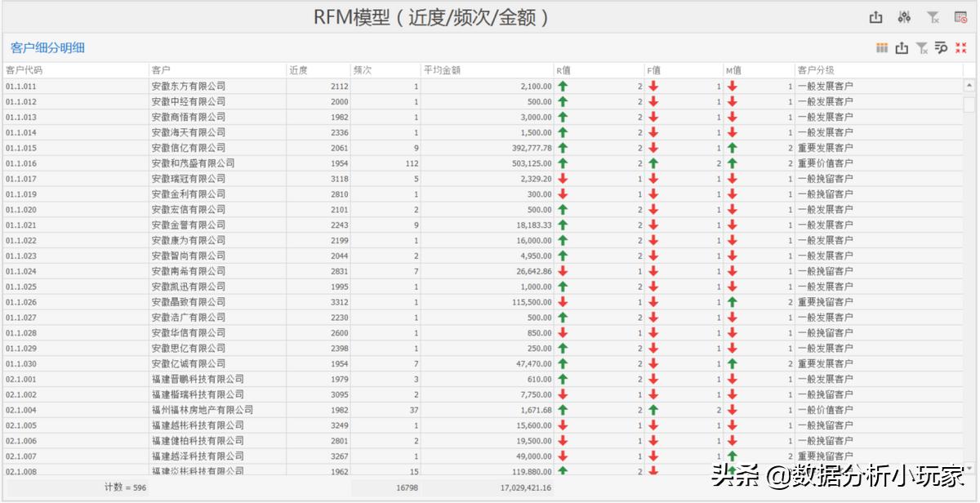Click the scheduled report icon top right

click(960, 17)
